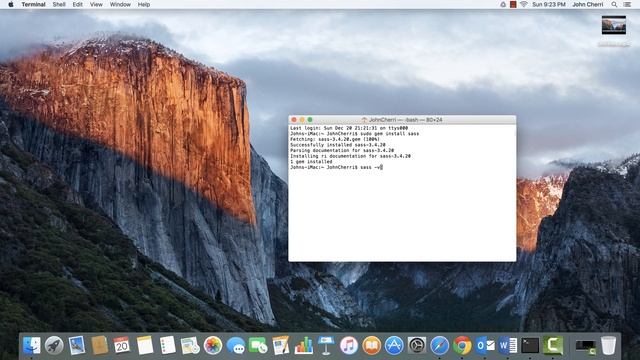Open the Terminal application menu
This screenshot has height=360, width=640.
click(33, 4)
